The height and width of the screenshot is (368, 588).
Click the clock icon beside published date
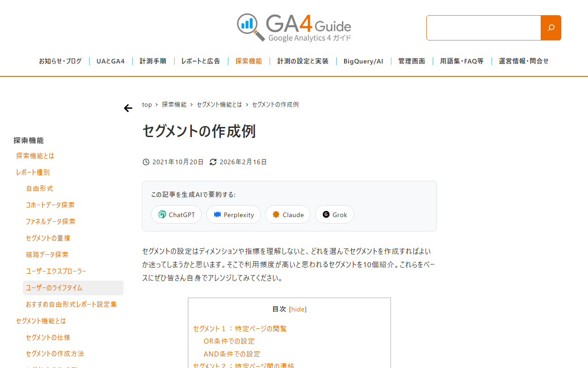(146, 162)
